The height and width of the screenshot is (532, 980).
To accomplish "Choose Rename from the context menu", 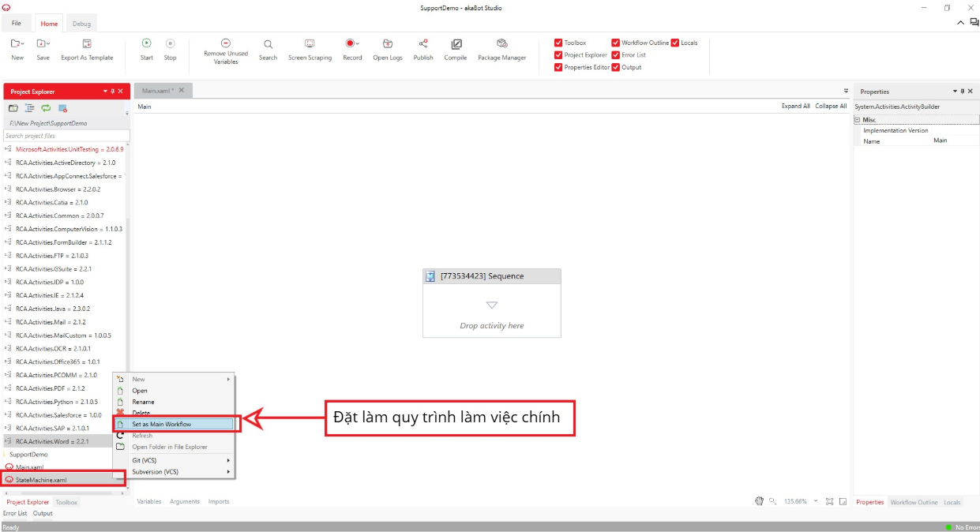I will [x=174, y=402].
